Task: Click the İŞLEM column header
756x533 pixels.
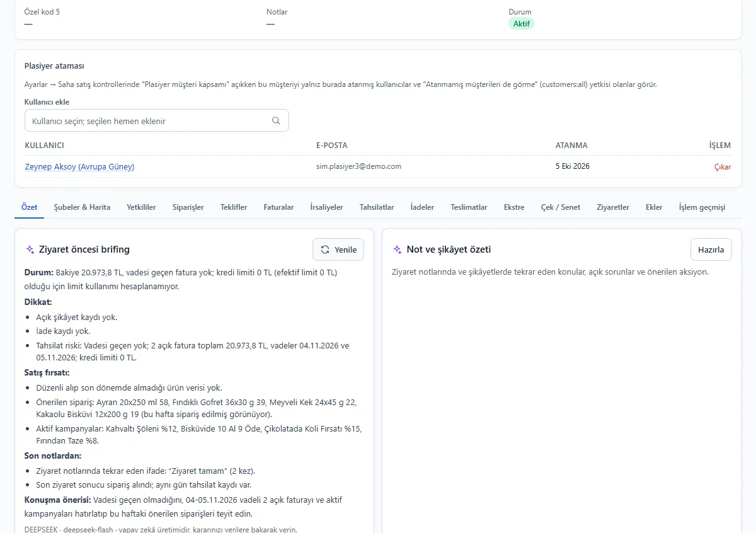Action: [720, 146]
